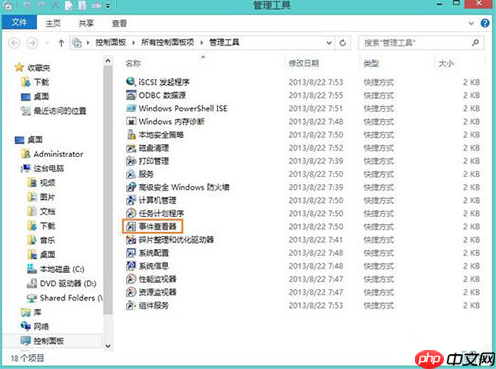Click 高级安全 Windows 防火墙 icon
496x369 pixels.
(131, 187)
